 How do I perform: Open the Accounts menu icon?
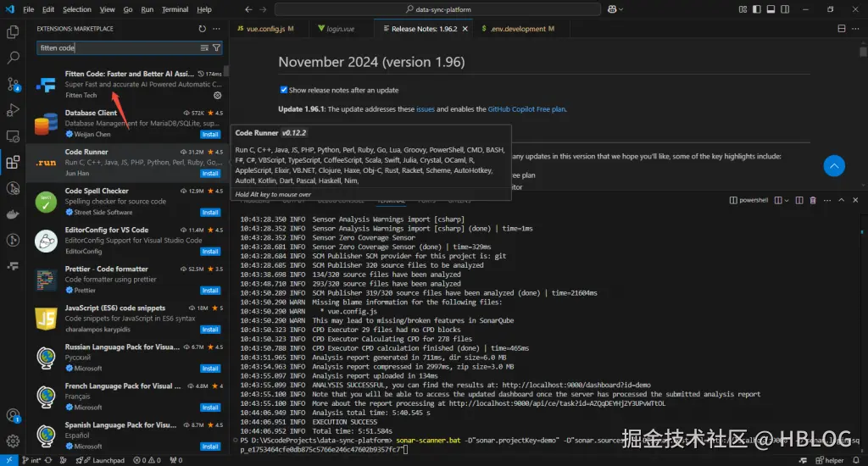pyautogui.click(x=12, y=416)
